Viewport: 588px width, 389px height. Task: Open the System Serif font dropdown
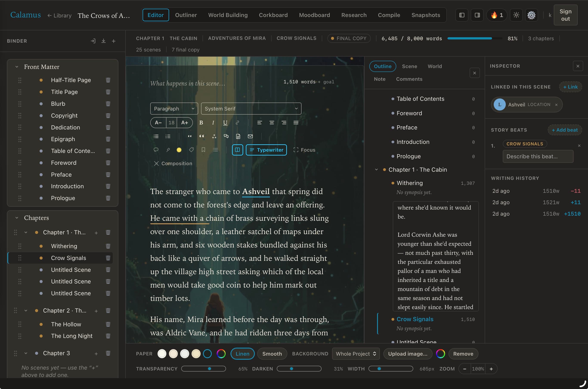pos(251,109)
